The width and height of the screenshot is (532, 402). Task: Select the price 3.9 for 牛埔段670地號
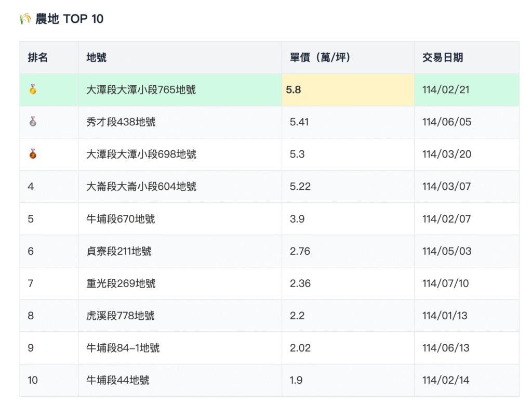click(294, 218)
